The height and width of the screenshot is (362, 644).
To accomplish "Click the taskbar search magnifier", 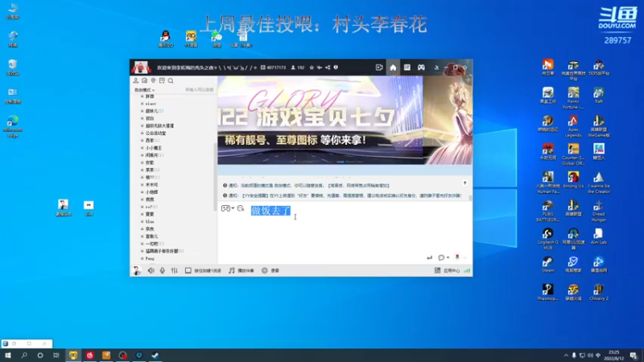I will tap(24, 356).
